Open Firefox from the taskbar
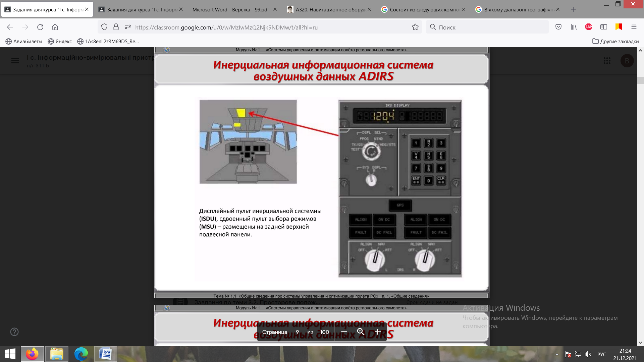The height and width of the screenshot is (362, 644). click(32, 354)
